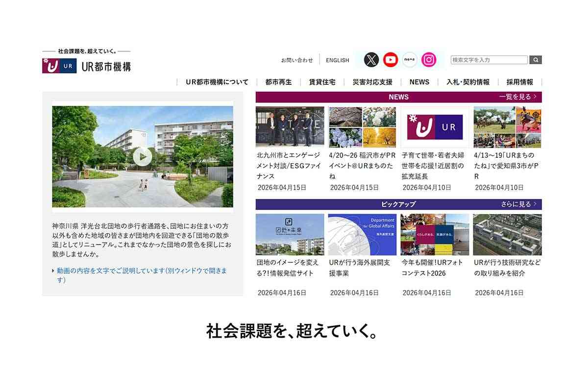588x392 pixels.
Task: Open the NEWS menu item
Action: point(419,82)
